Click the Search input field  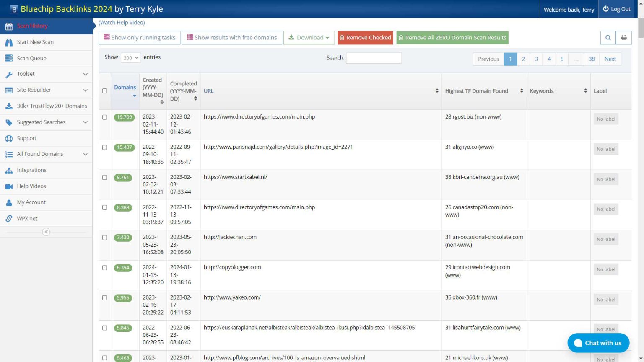click(x=374, y=58)
